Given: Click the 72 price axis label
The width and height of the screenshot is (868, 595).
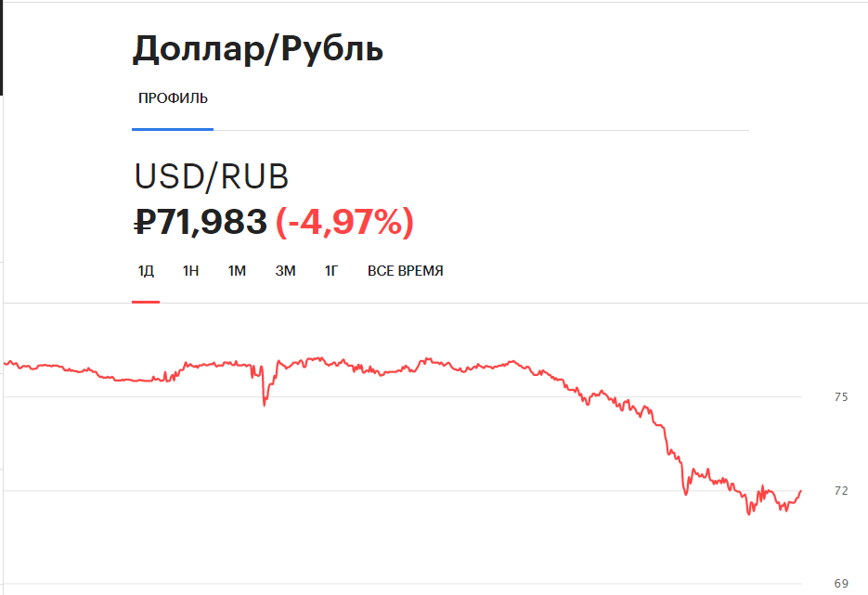Looking at the screenshot, I should tap(841, 490).
